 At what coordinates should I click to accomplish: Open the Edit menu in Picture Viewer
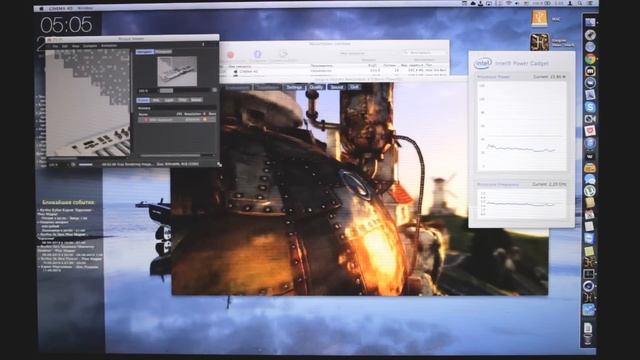pyautogui.click(x=65, y=46)
